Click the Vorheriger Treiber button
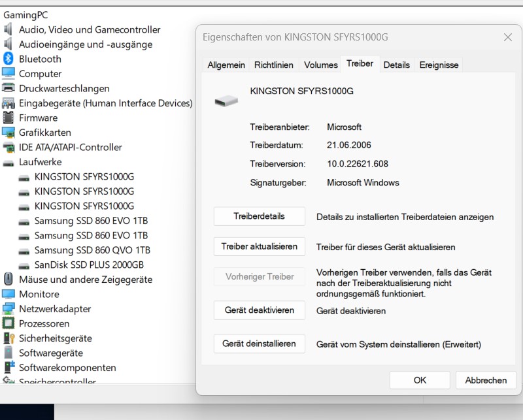Viewport: 523px width, 420px height. pos(259,277)
